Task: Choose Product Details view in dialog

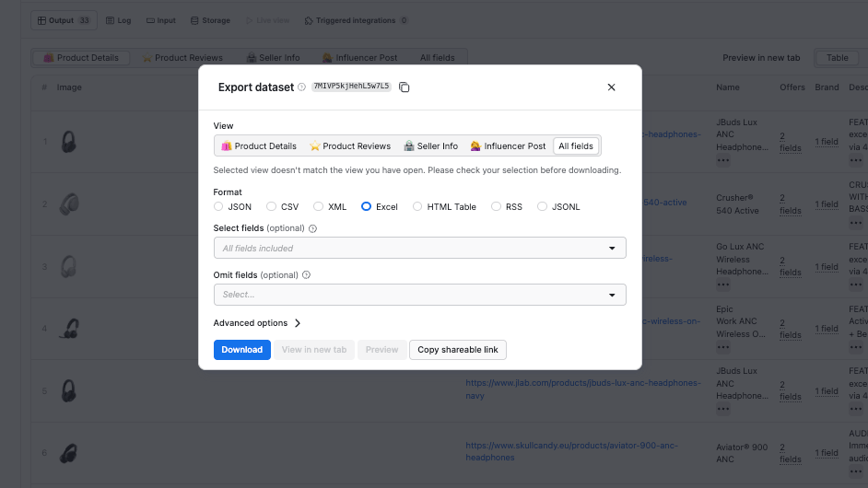Action: coord(259,146)
